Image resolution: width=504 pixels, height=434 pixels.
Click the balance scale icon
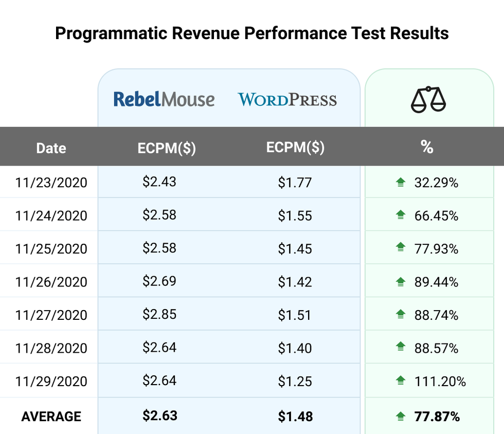pyautogui.click(x=428, y=99)
